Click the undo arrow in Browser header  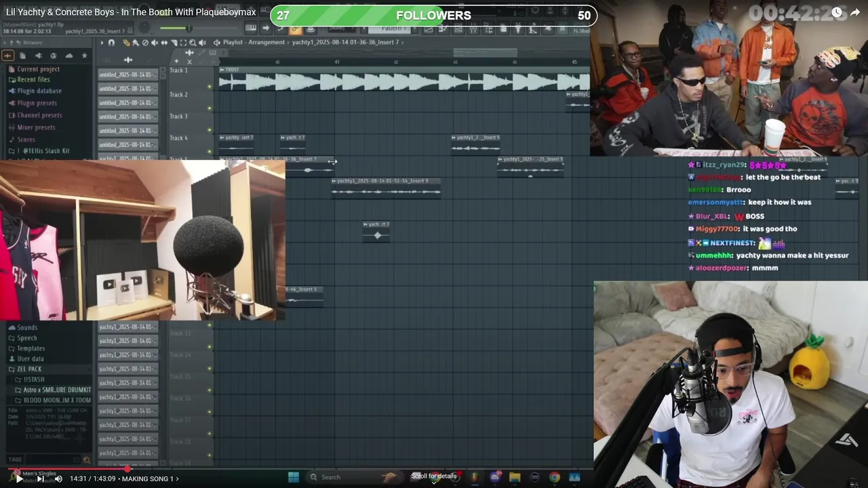18,43
